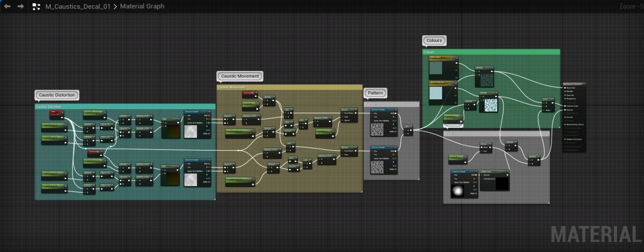Click the material graph icon in breadcrumb
The width and height of the screenshot is (644, 252).
point(36,7)
